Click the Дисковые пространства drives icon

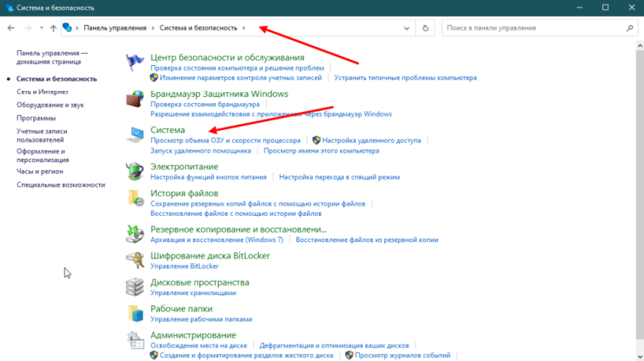[x=135, y=287]
